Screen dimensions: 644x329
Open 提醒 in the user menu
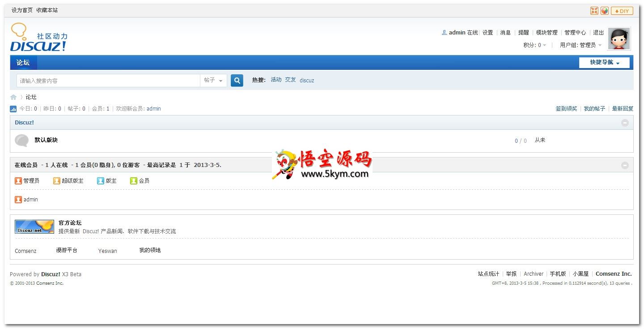[524, 33]
